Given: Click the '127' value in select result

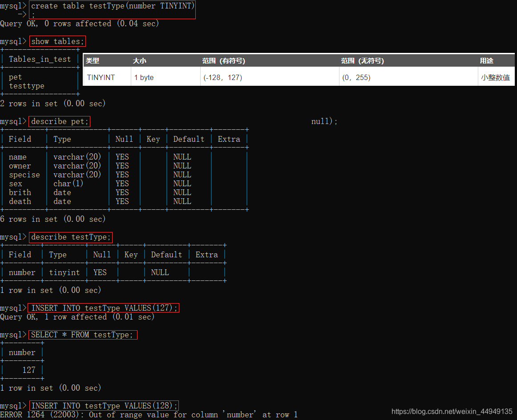Looking at the screenshot, I should tap(28, 370).
